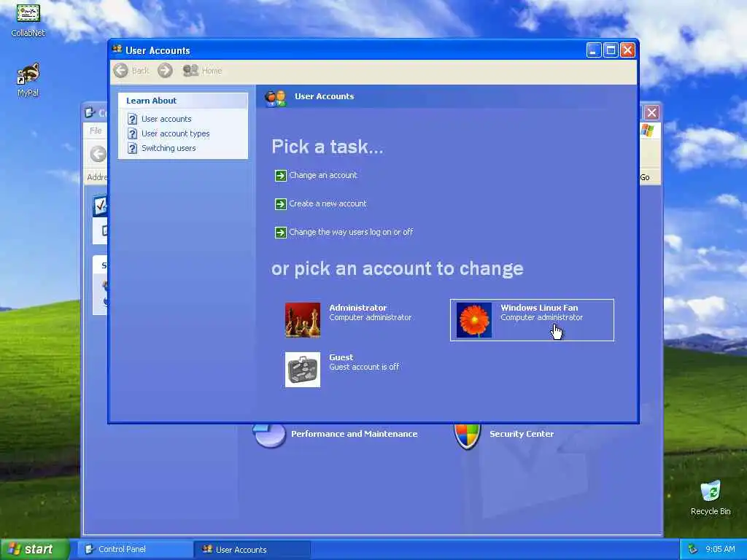Viewport: 747px width, 560px height.
Task: Open File menu in Control Panel window
Action: [96, 131]
